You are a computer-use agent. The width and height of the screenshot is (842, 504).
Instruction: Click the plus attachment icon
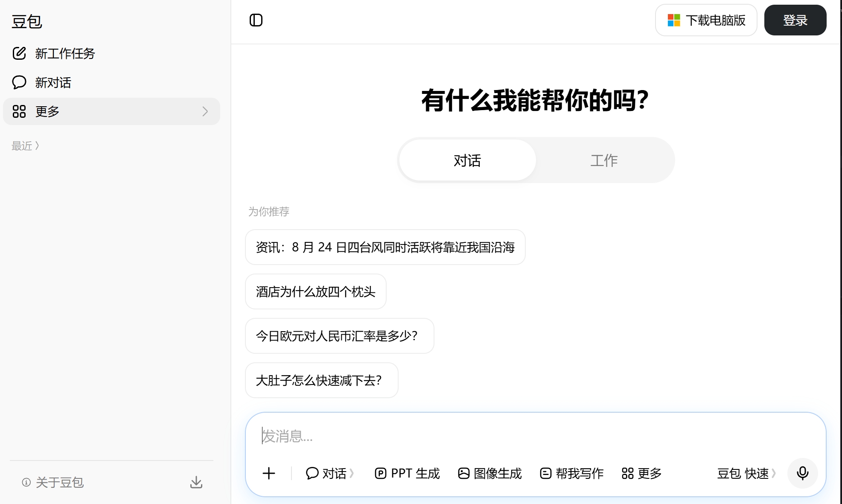(269, 473)
